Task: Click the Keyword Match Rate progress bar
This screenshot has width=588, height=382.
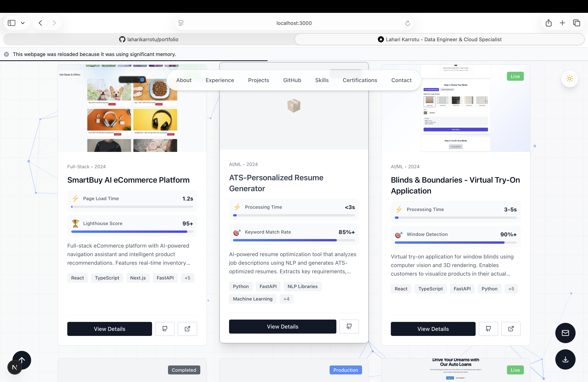Action: click(294, 240)
